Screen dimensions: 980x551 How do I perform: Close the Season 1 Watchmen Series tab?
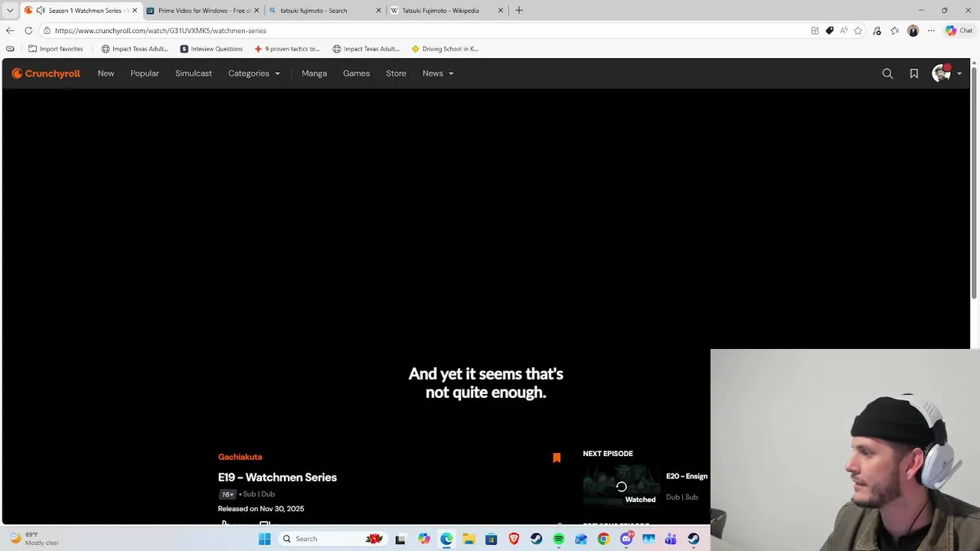point(135,11)
